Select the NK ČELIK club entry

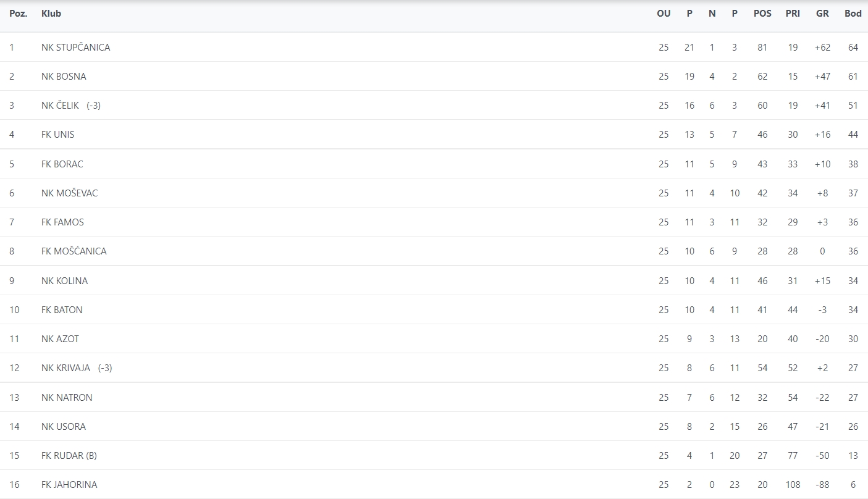coord(61,106)
